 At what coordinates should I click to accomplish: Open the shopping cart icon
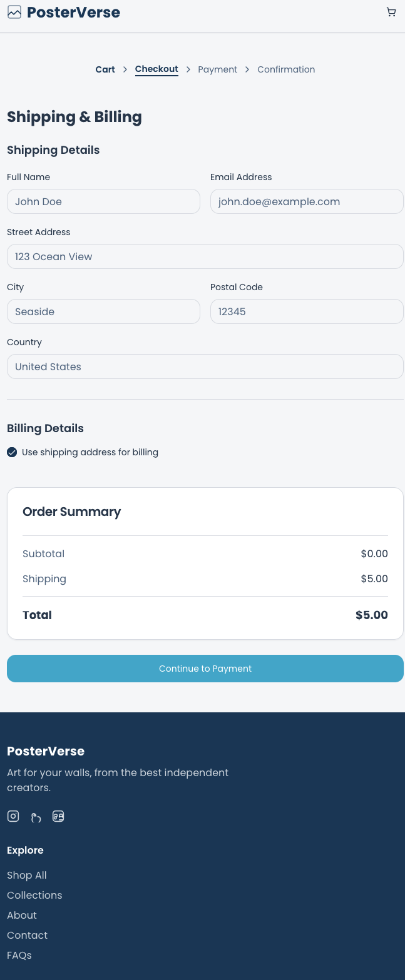tap(391, 12)
